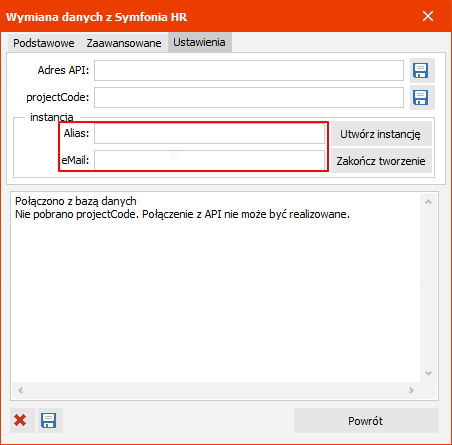This screenshot has height=445, width=452.
Task: Click the log scrollbar down arrow
Action: pos(429,373)
